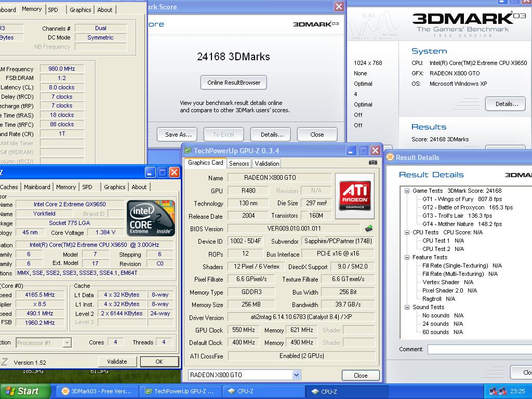Click the GPU-Z title bar icon
Viewport: 532px width, 399px height.
(188, 150)
